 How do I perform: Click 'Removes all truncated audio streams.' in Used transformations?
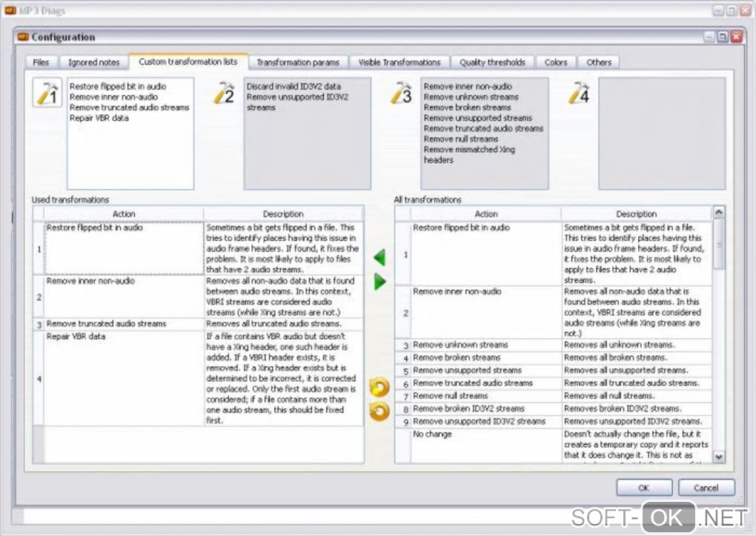[283, 324]
